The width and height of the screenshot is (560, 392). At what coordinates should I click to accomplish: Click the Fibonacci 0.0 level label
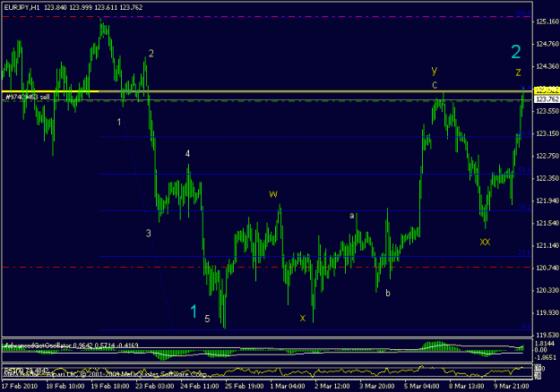527,326
